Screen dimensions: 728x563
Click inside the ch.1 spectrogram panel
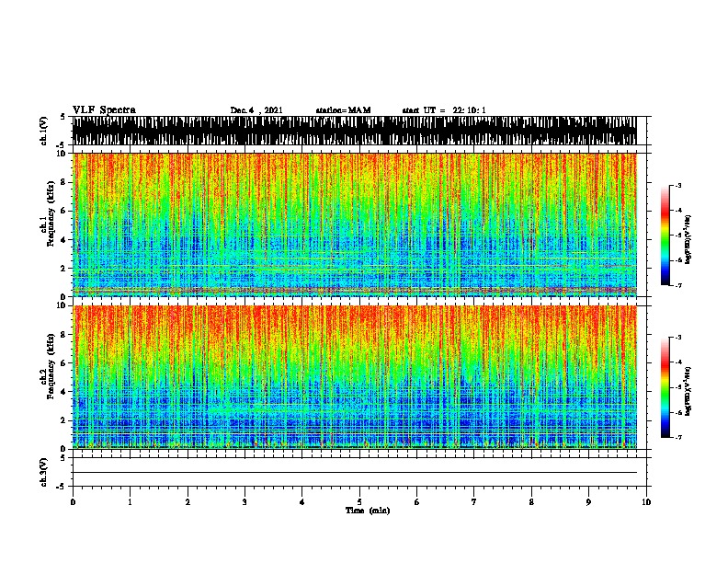(x=354, y=224)
